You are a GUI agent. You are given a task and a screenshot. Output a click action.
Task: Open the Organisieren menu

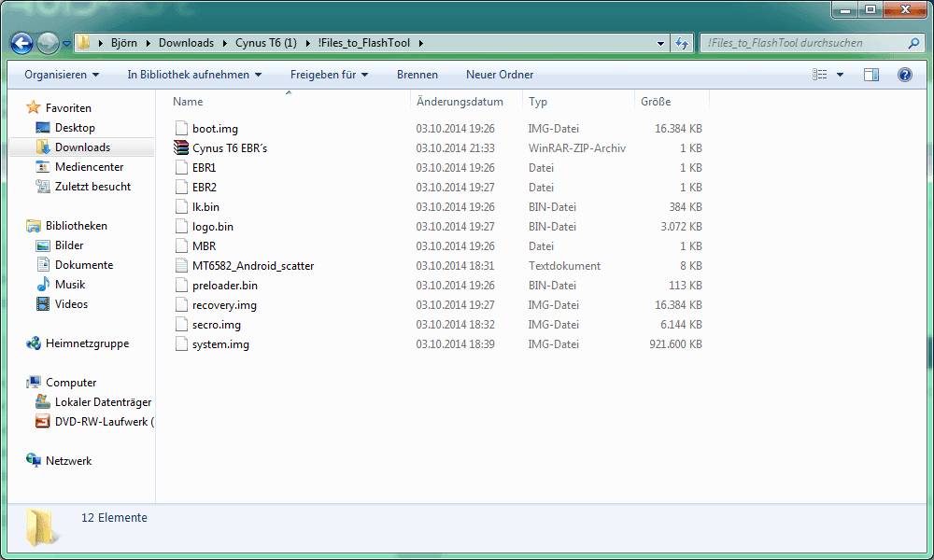[x=62, y=75]
